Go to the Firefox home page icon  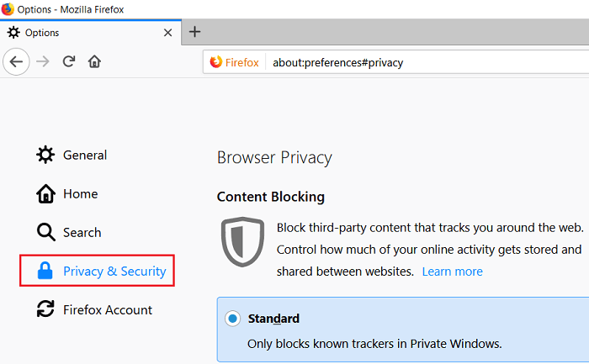(94, 61)
